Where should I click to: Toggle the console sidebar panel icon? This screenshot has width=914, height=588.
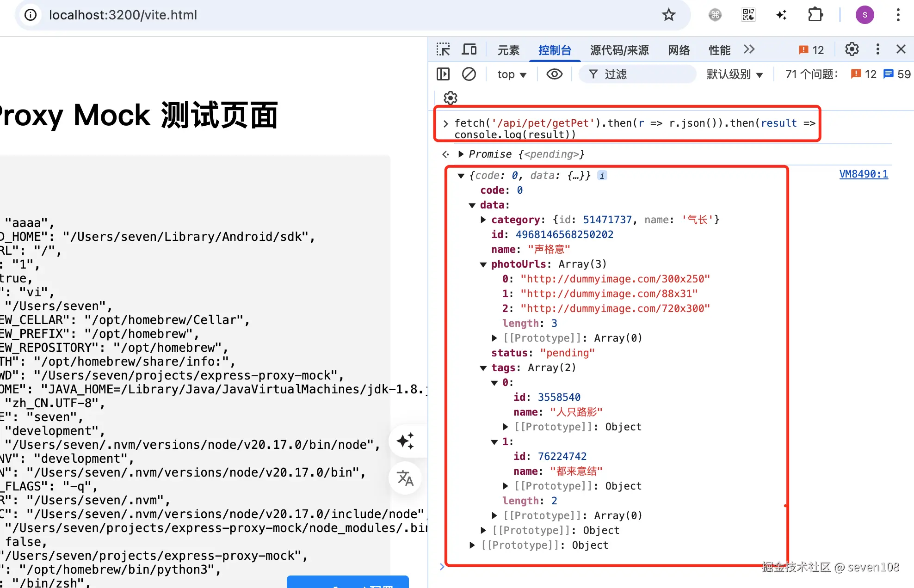pos(443,74)
